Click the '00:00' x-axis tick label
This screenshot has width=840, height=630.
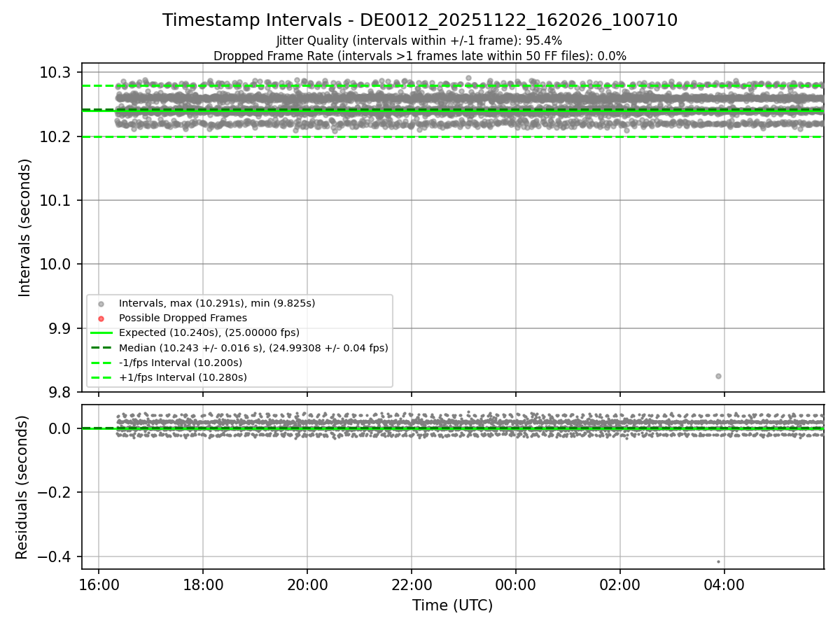click(x=516, y=584)
